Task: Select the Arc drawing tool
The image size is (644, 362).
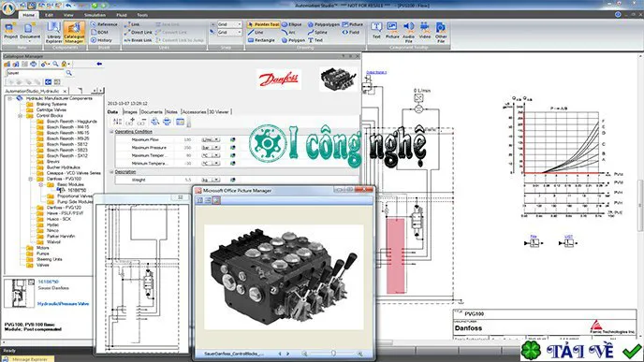Action: 288,32
